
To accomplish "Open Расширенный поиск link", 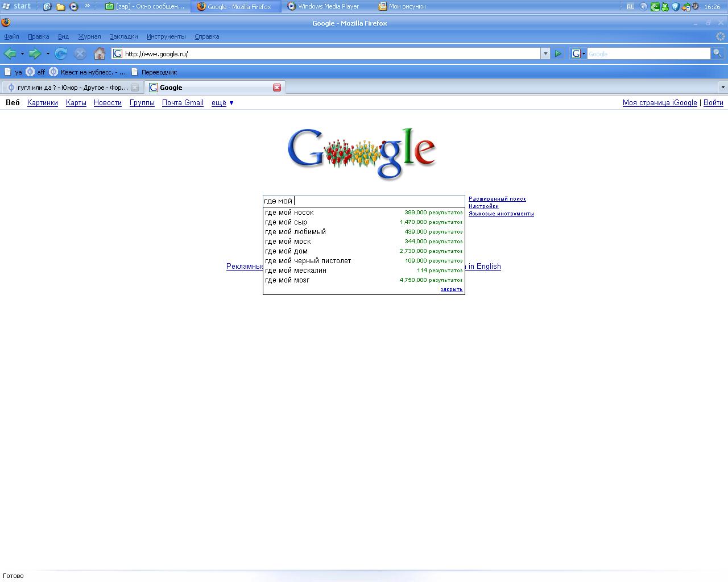I will pyautogui.click(x=497, y=199).
